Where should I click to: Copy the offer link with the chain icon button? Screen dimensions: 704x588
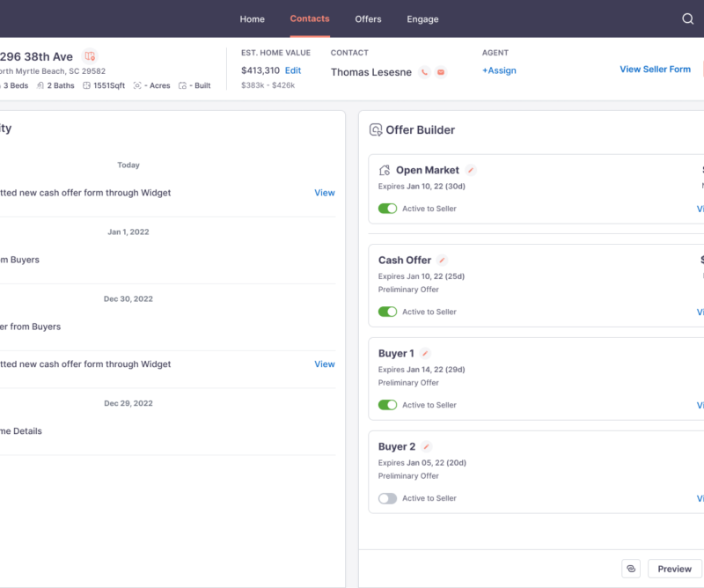[630, 569]
